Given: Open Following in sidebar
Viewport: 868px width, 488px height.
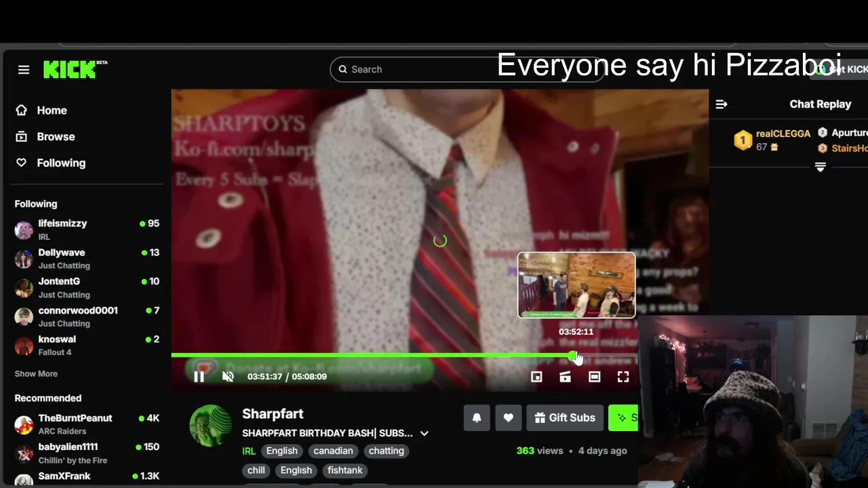Looking at the screenshot, I should click(60, 163).
